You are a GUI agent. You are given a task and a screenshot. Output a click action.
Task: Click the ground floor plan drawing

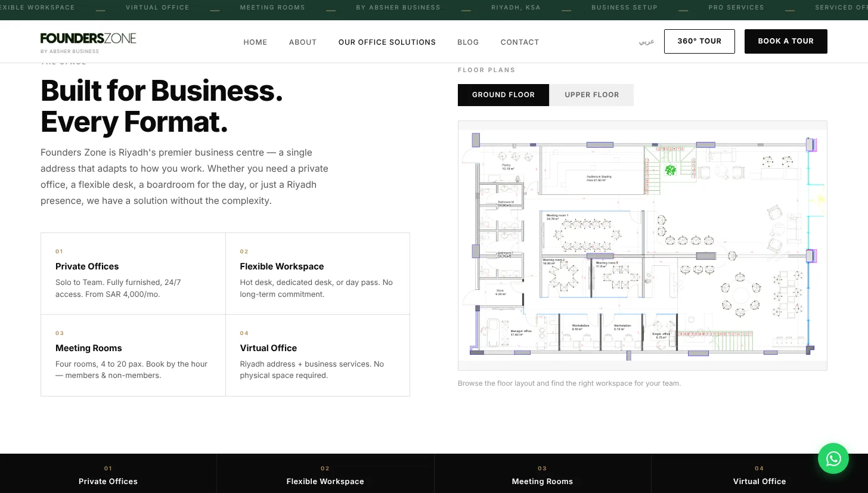pyautogui.click(x=643, y=246)
